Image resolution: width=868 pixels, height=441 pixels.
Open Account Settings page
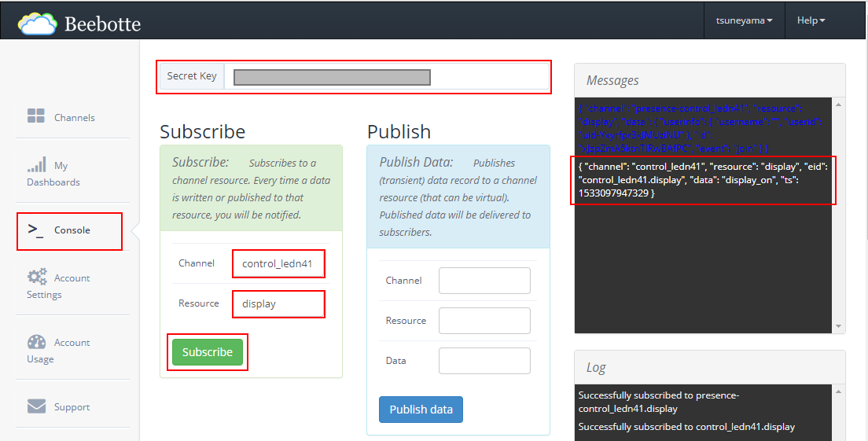click(x=58, y=286)
